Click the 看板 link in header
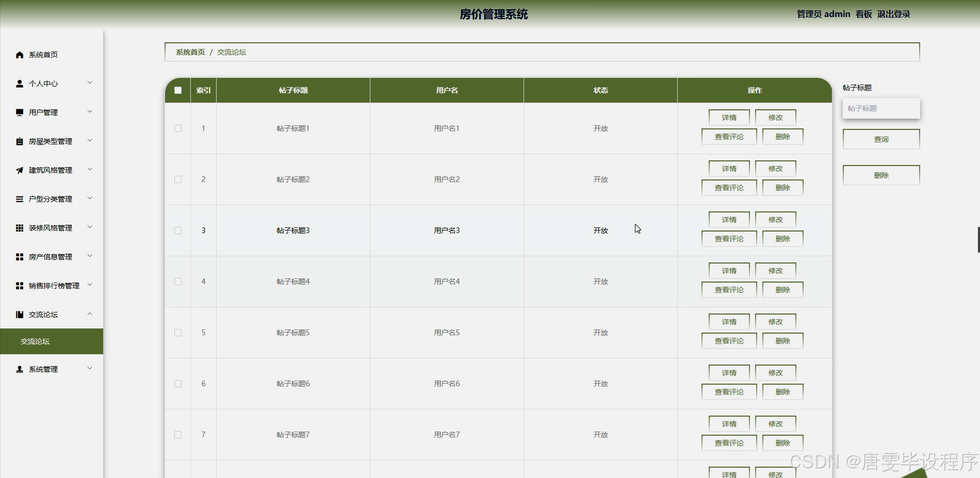This screenshot has height=478, width=980. (863, 14)
